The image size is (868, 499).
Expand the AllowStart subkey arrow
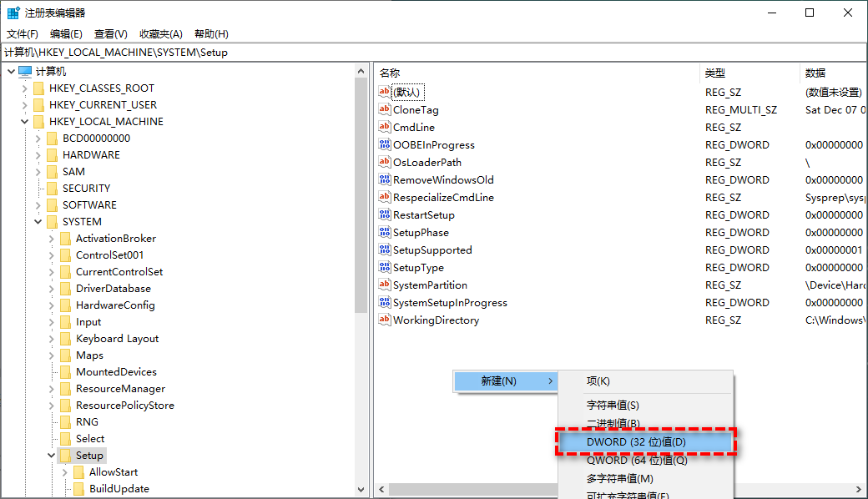click(x=65, y=471)
